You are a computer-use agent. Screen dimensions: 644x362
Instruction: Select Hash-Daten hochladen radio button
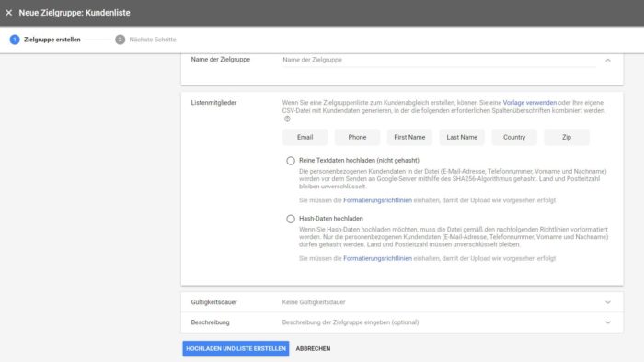291,219
